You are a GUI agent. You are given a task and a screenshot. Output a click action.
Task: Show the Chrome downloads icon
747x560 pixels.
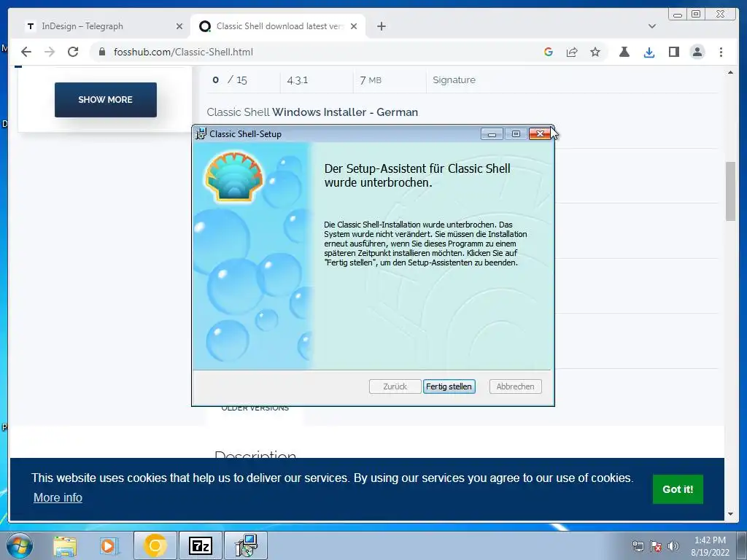tap(649, 52)
